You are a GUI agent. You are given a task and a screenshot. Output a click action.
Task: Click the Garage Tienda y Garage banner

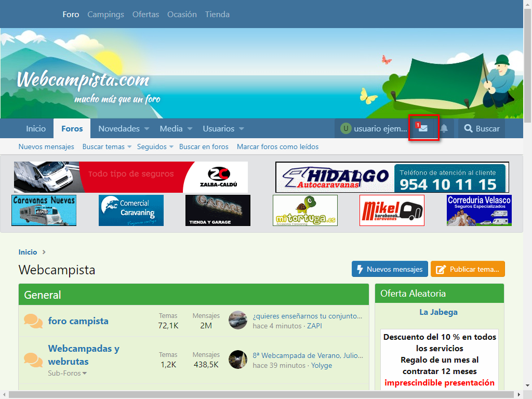point(218,210)
